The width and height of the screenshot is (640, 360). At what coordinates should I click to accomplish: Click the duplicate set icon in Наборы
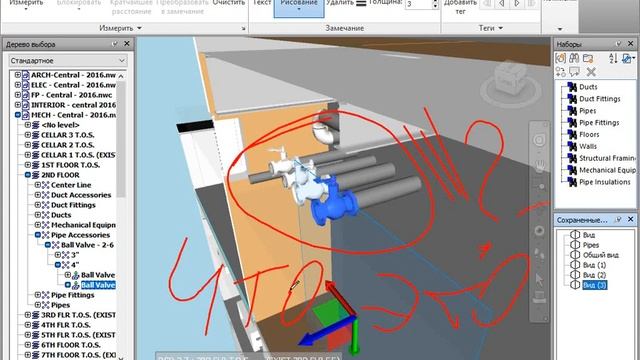pyautogui.click(x=561, y=72)
